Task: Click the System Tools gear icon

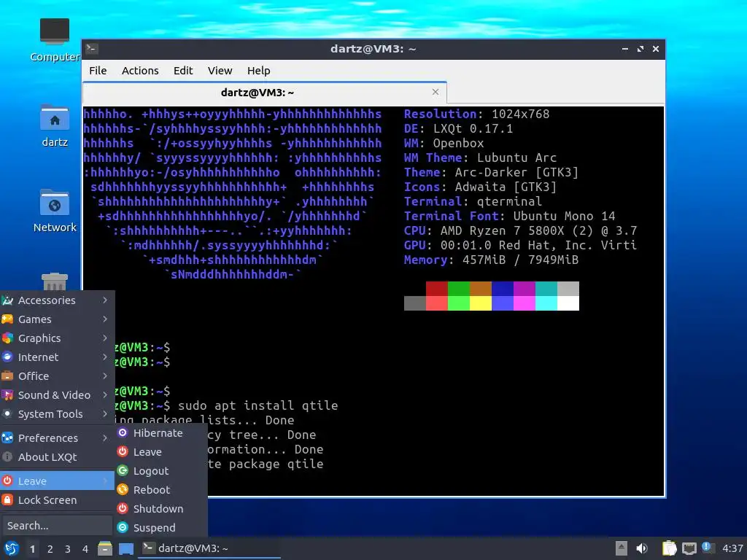Action: (x=7, y=414)
